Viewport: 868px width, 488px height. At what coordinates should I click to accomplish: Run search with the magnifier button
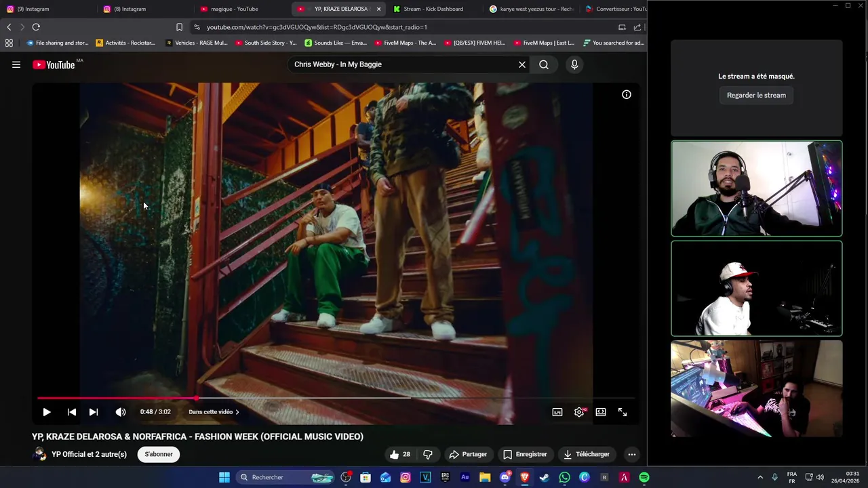[x=544, y=64]
